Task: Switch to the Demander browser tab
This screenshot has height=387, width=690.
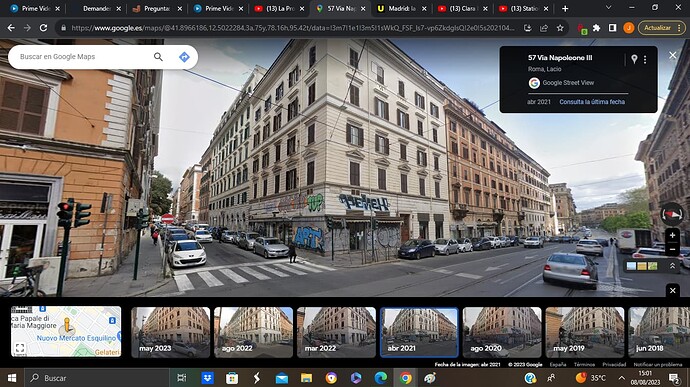Action: click(96, 8)
